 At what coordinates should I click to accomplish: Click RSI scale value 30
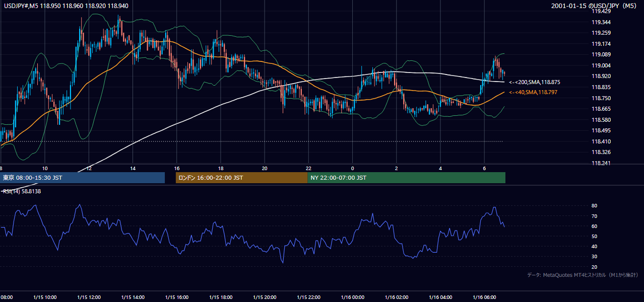coord(595,257)
